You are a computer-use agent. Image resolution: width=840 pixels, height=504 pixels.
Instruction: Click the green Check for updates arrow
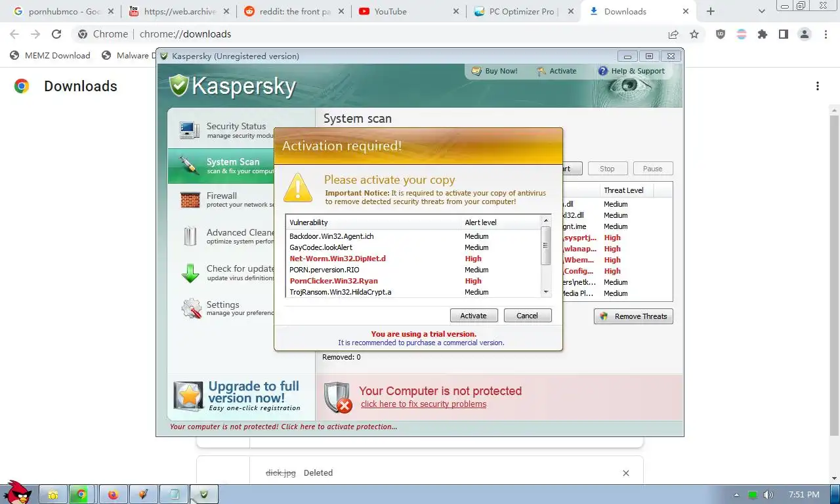[190, 273]
